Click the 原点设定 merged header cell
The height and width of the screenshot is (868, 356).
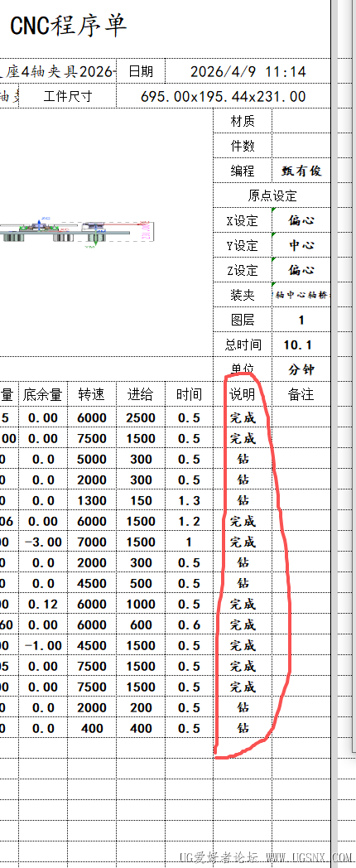tap(272, 196)
